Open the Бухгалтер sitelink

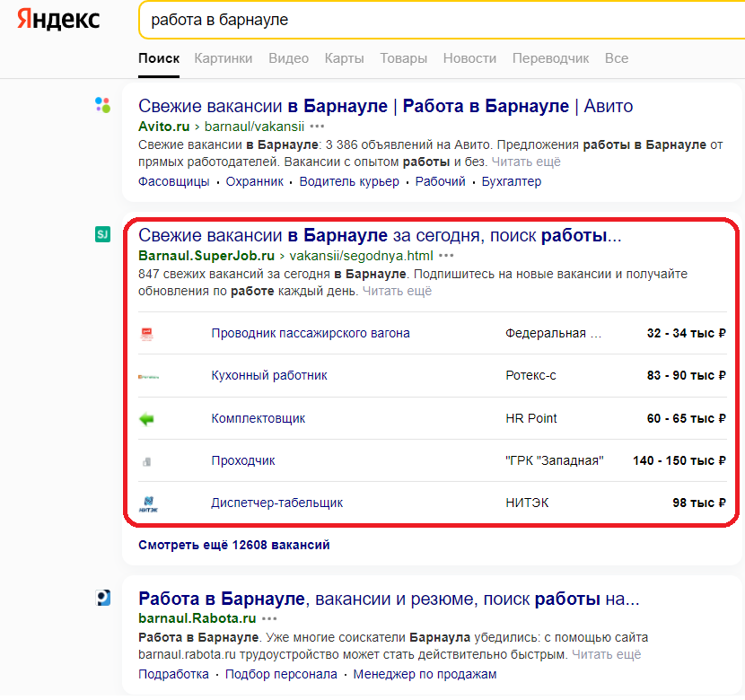[512, 181]
